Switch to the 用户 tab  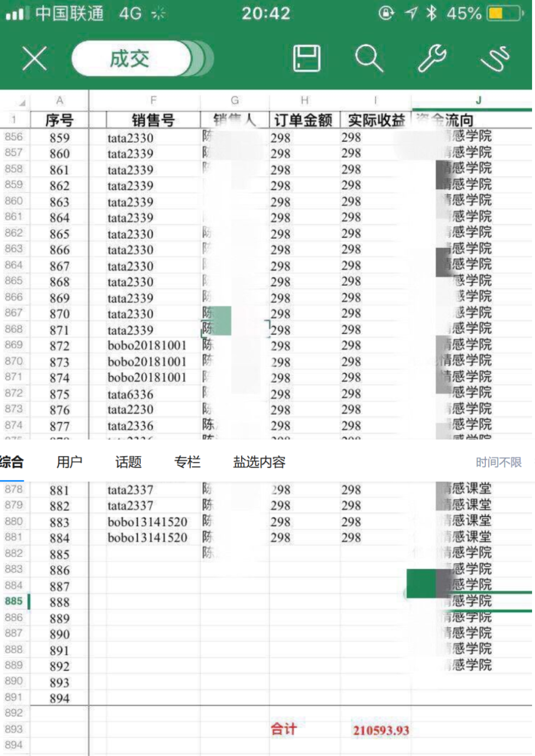pos(69,462)
